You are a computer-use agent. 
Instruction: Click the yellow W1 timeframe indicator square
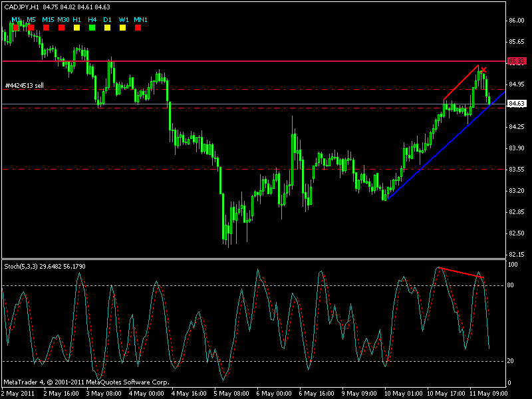pyautogui.click(x=122, y=27)
